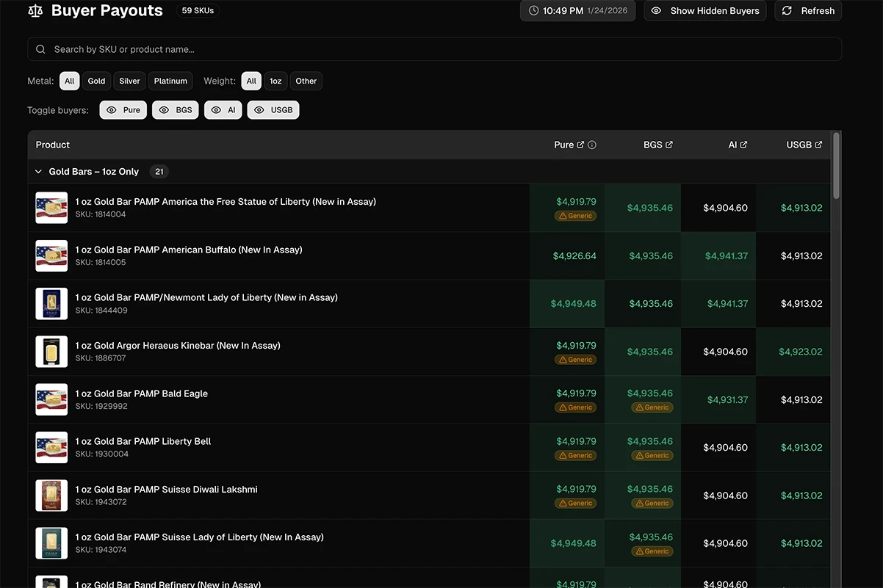Refresh the payout data

point(808,10)
